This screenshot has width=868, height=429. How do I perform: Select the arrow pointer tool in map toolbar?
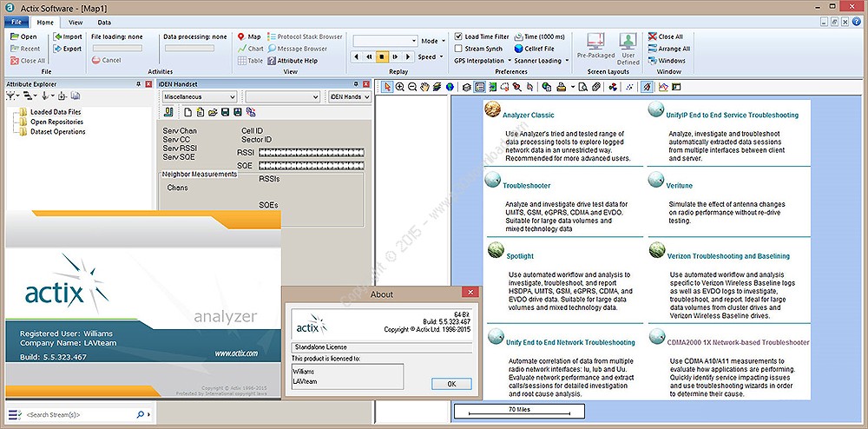coord(387,87)
